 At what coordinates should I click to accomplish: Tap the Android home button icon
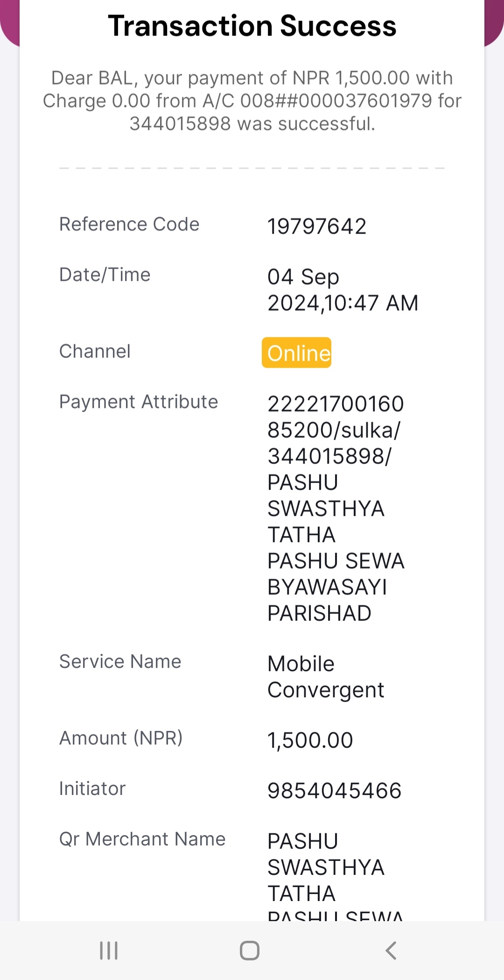(x=250, y=950)
